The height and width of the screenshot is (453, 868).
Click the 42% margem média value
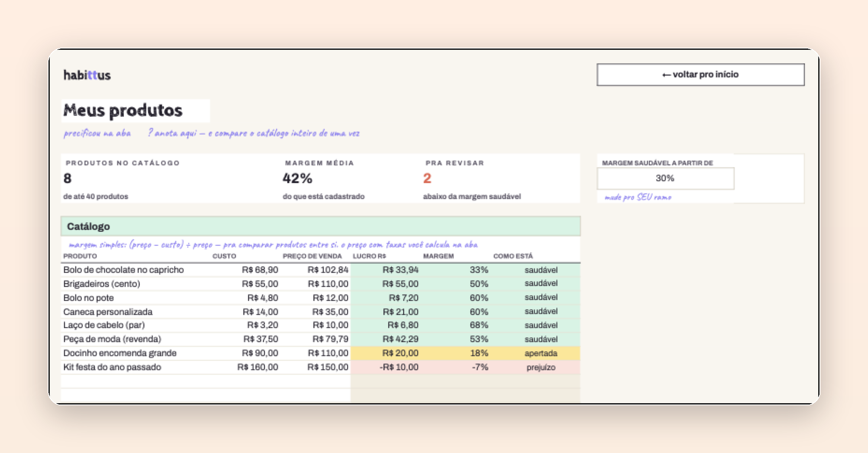298,178
